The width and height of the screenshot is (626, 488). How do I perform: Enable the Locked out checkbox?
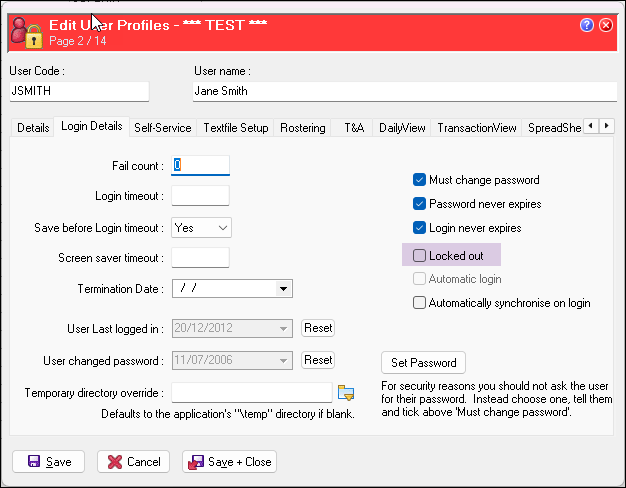(420, 256)
